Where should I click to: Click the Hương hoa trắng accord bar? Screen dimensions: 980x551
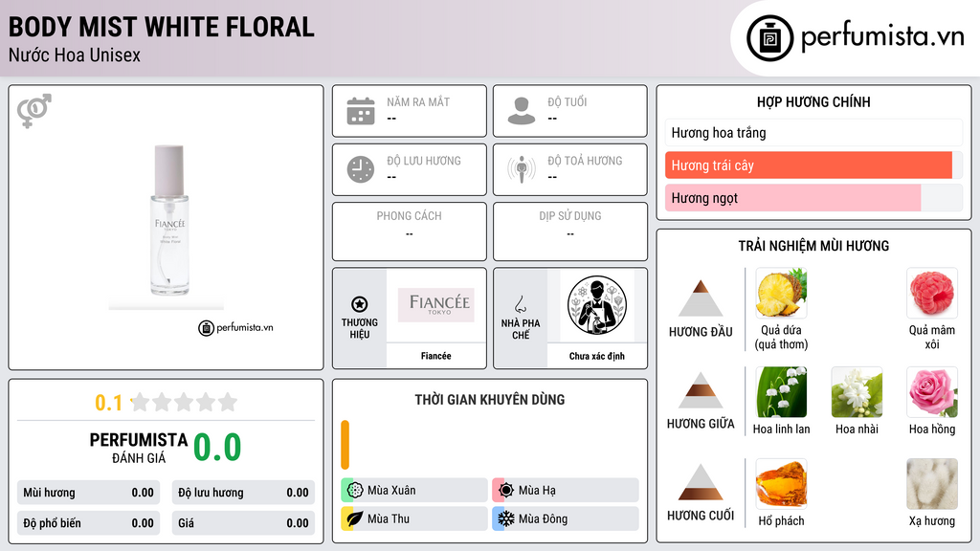click(x=813, y=132)
